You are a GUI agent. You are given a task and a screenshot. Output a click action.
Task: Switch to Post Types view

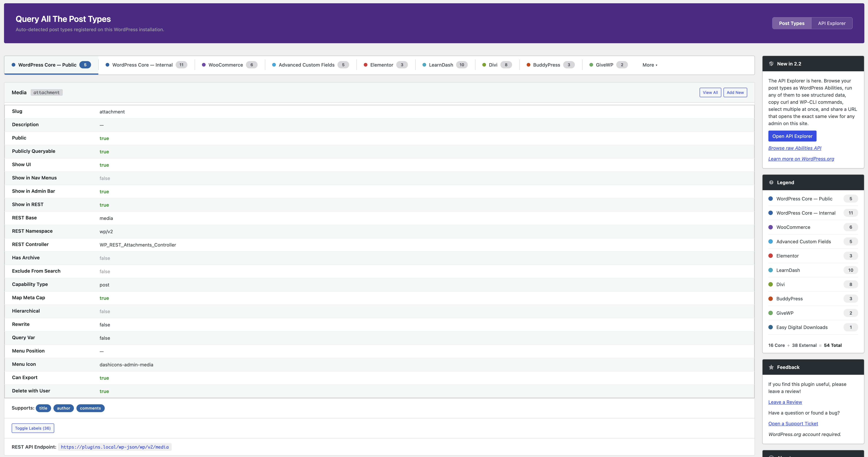[791, 23]
